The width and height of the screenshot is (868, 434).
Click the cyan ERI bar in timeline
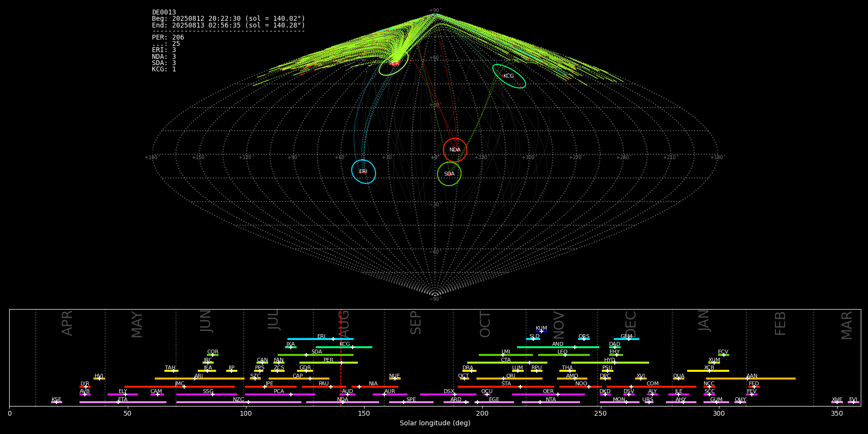[x=320, y=339]
